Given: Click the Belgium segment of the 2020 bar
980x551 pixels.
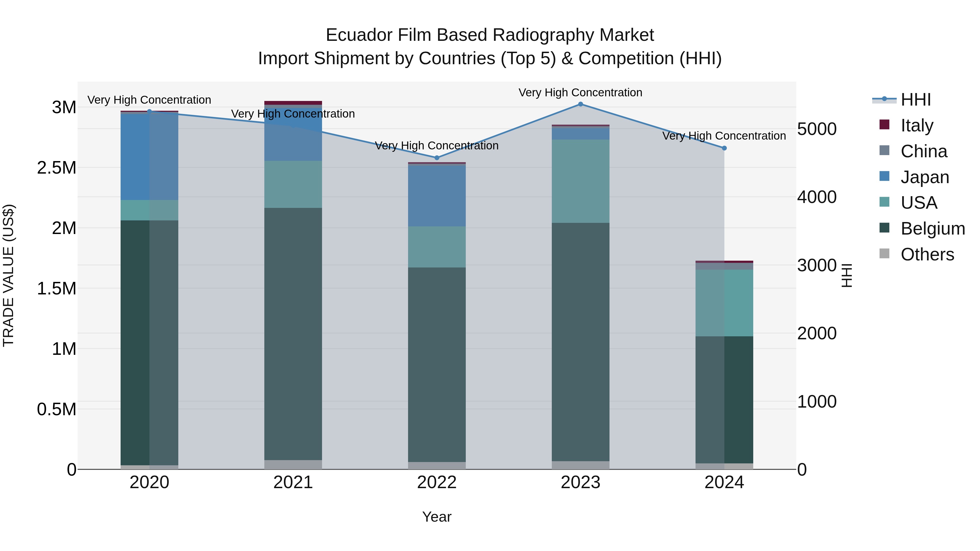Looking at the screenshot, I should tap(149, 343).
